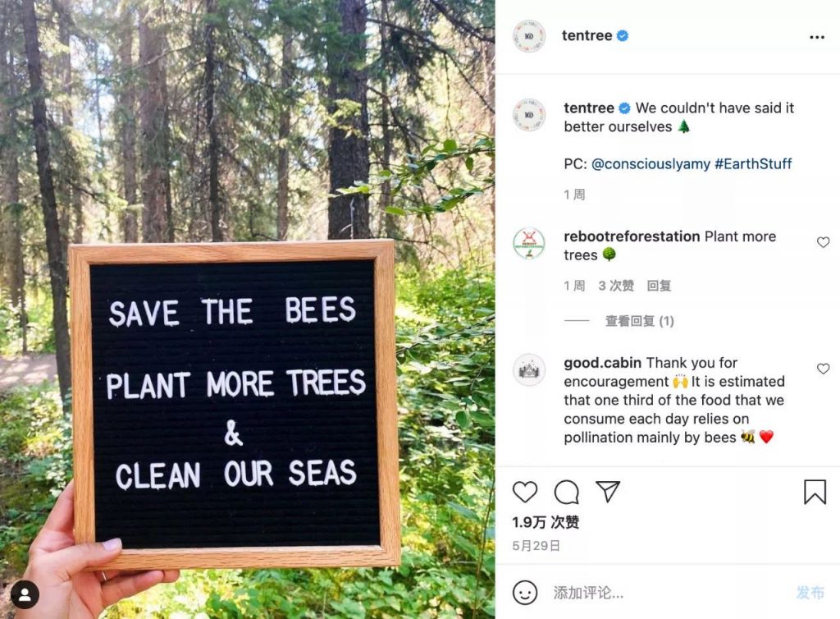View the 1.9万 次赞 likes list

point(546,522)
